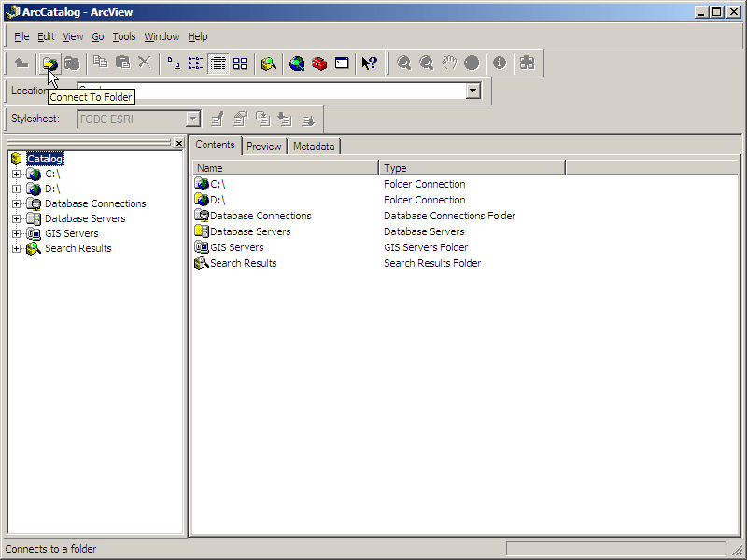Viewport: 747px width, 560px height.
Task: Open the Help menu
Action: pyautogui.click(x=198, y=36)
